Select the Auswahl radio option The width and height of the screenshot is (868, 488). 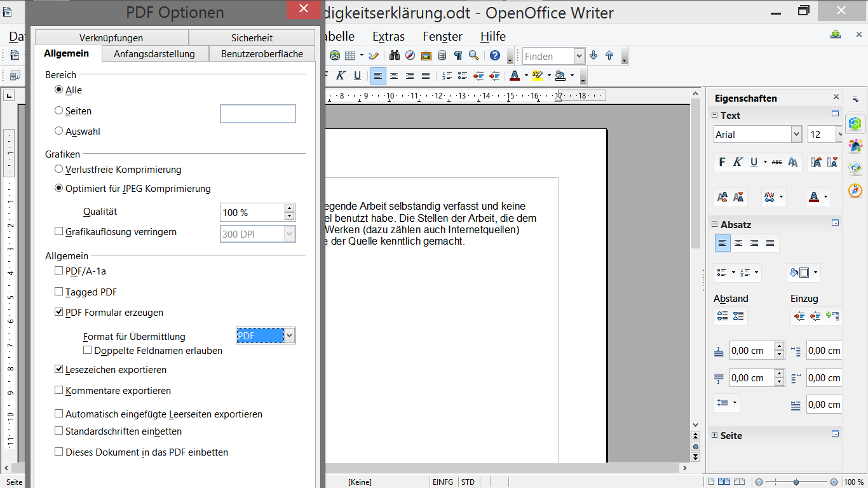tap(59, 131)
